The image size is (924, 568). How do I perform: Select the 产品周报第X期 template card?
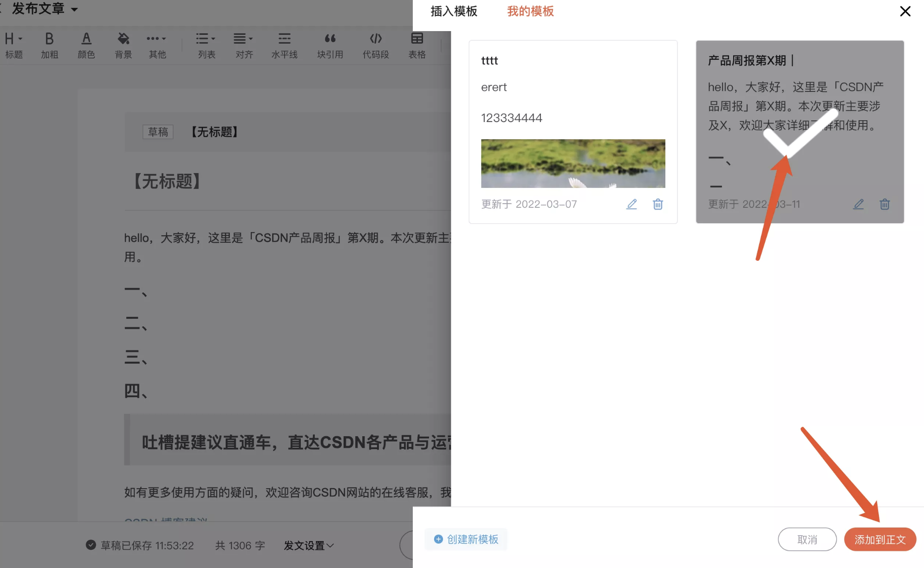[800, 132]
